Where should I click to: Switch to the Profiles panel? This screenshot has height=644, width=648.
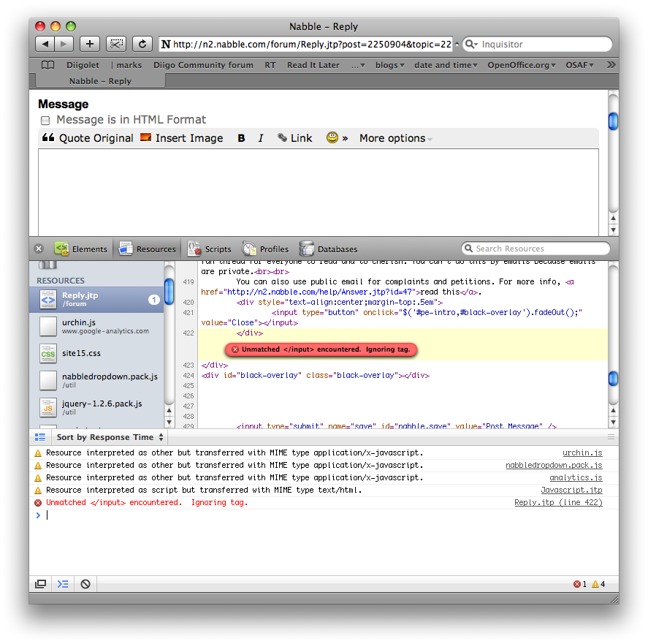pyautogui.click(x=265, y=249)
